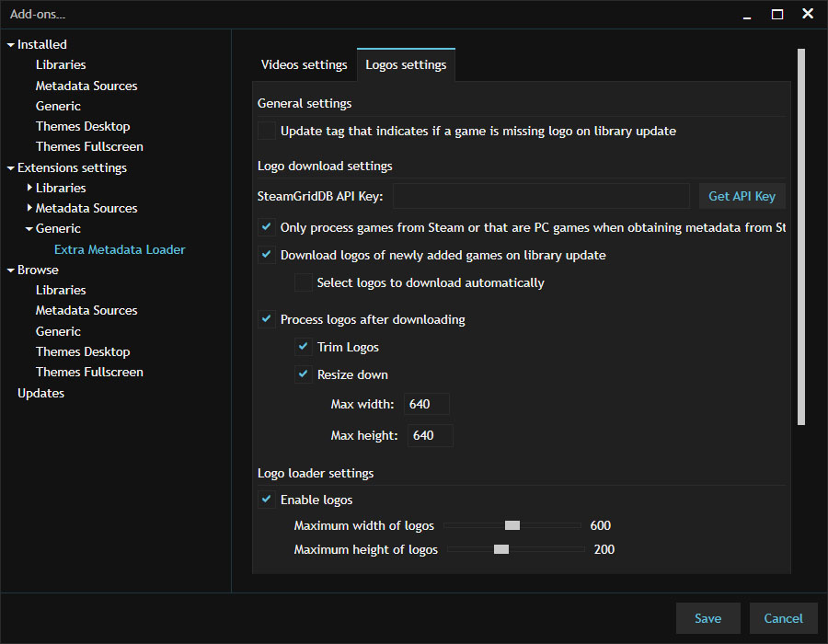Save the logo settings
Image resolution: width=828 pixels, height=644 pixels.
707,618
